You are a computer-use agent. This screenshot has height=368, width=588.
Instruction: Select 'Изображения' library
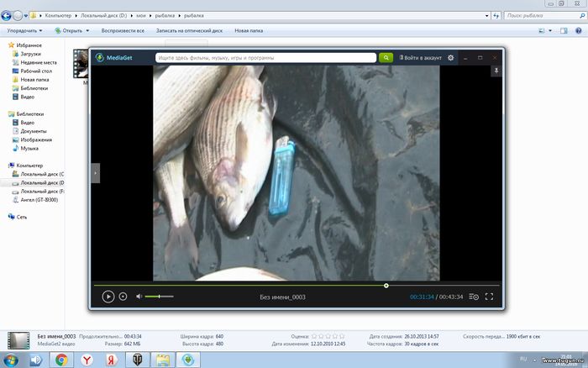click(x=32, y=140)
